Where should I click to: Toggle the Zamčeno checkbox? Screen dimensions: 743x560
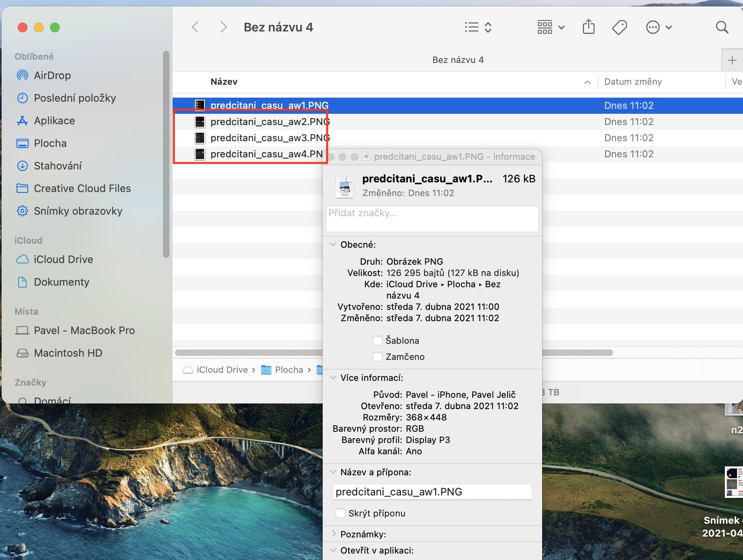click(x=378, y=357)
